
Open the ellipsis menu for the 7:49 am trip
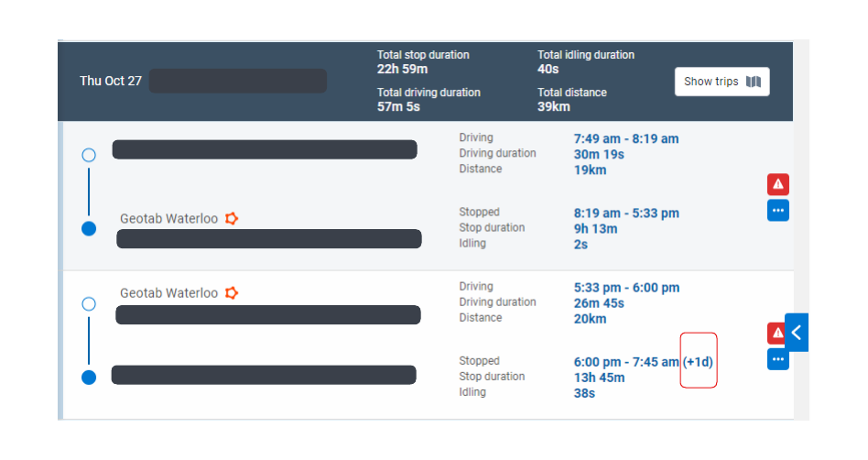click(x=777, y=211)
